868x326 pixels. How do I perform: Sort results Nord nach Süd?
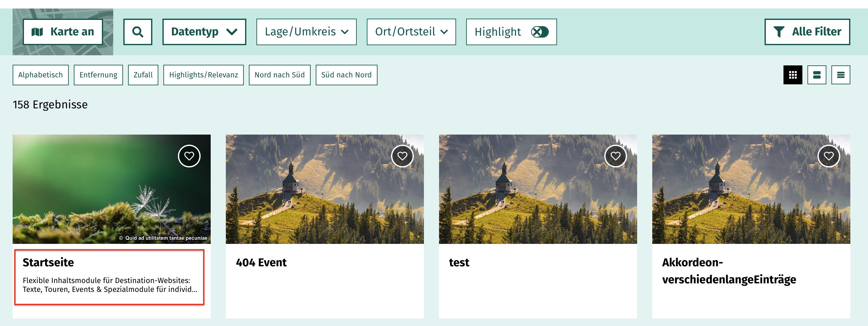[x=279, y=75]
